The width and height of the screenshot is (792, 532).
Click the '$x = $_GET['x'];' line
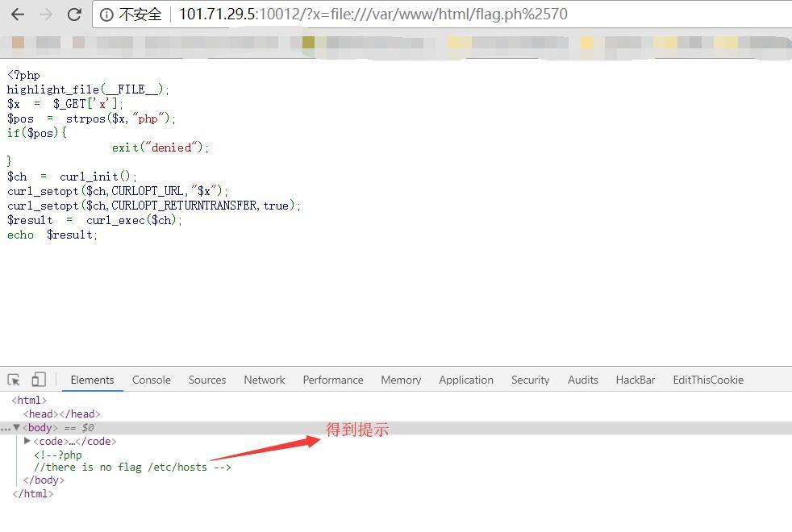point(65,104)
